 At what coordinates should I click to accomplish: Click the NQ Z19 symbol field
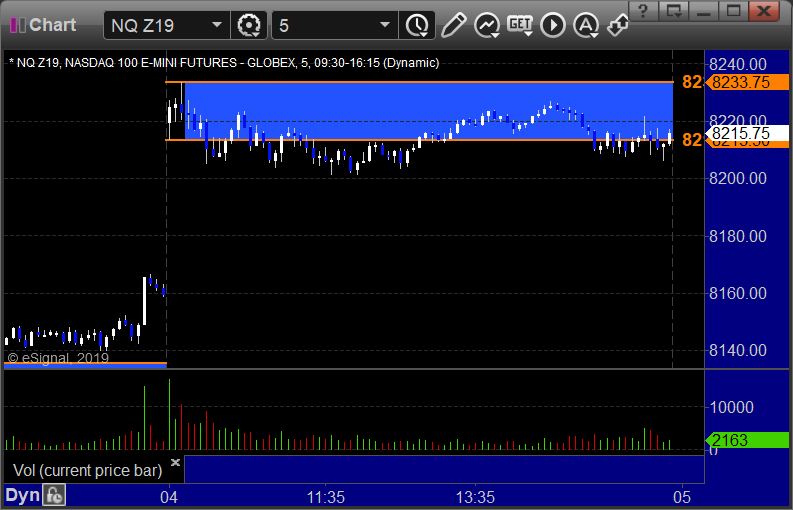[167, 25]
